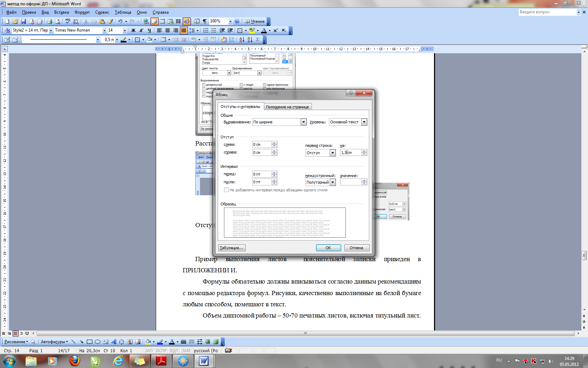Open the Файл menu
This screenshot has height=368, width=588.
coord(11,12)
